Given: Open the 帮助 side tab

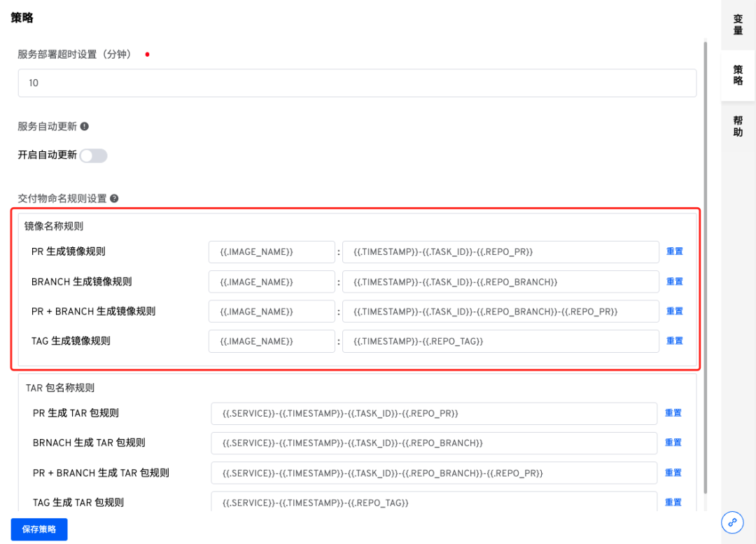Looking at the screenshot, I should (738, 126).
